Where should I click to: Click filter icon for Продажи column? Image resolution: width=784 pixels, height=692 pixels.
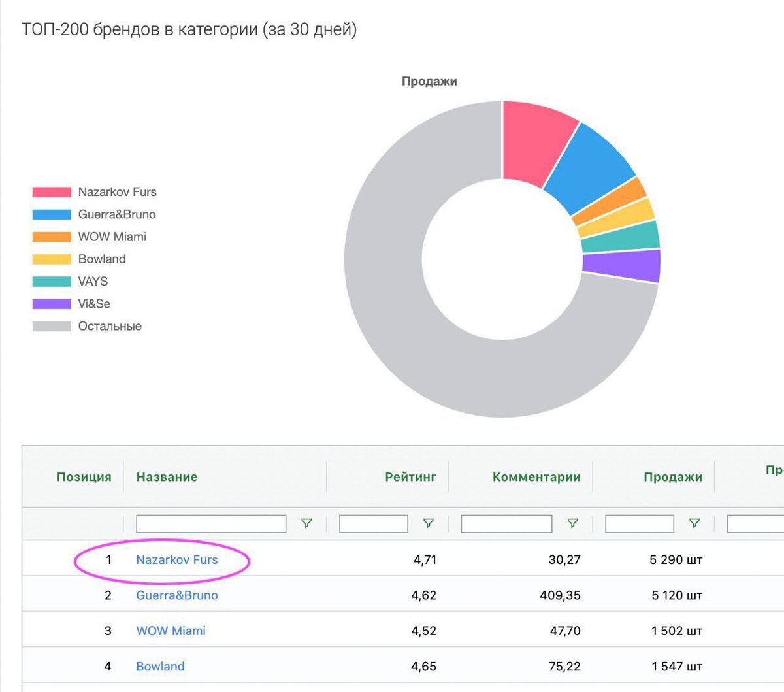pyautogui.click(x=694, y=523)
